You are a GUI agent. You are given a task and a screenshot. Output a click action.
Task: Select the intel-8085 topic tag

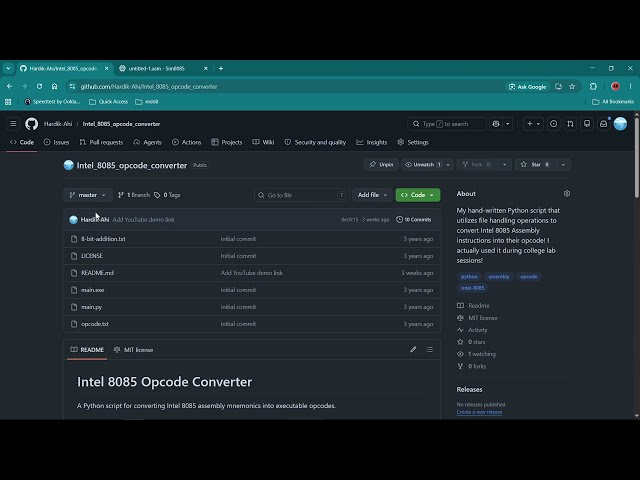coord(472,288)
